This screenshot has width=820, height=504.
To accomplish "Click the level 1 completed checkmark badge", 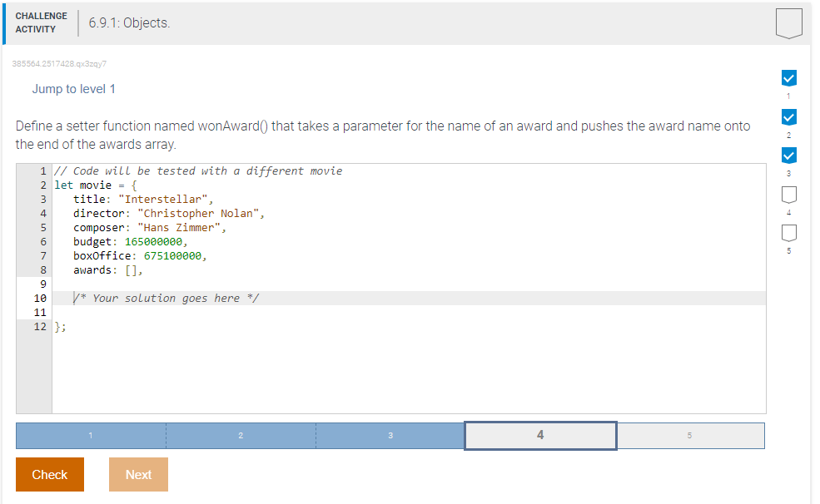I will point(788,77).
